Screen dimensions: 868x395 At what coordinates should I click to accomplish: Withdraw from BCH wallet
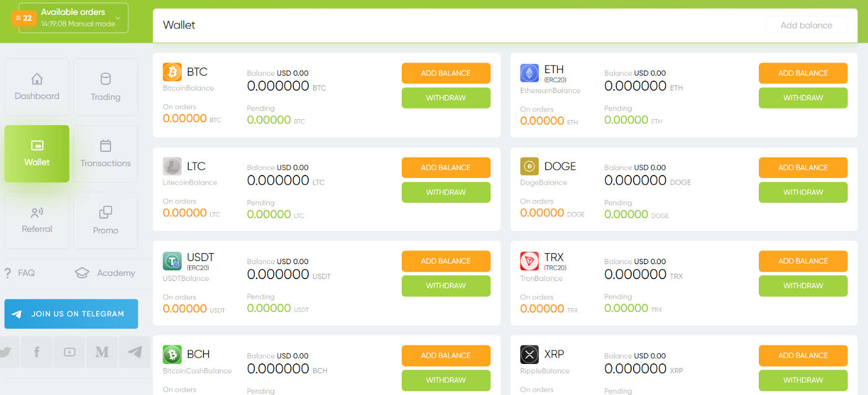(446, 380)
